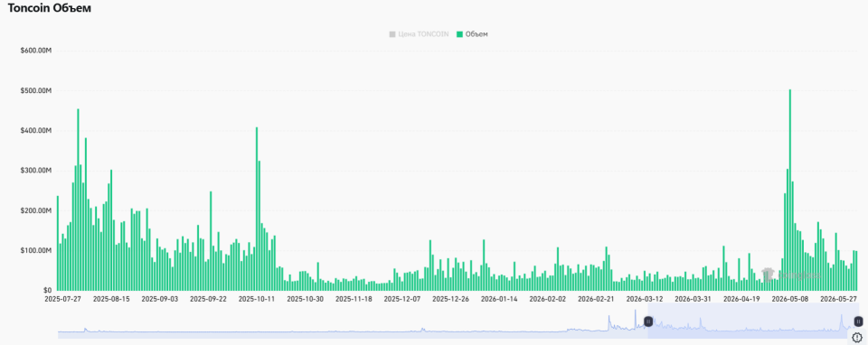Click the 2025-10-11 date label

tap(257, 299)
